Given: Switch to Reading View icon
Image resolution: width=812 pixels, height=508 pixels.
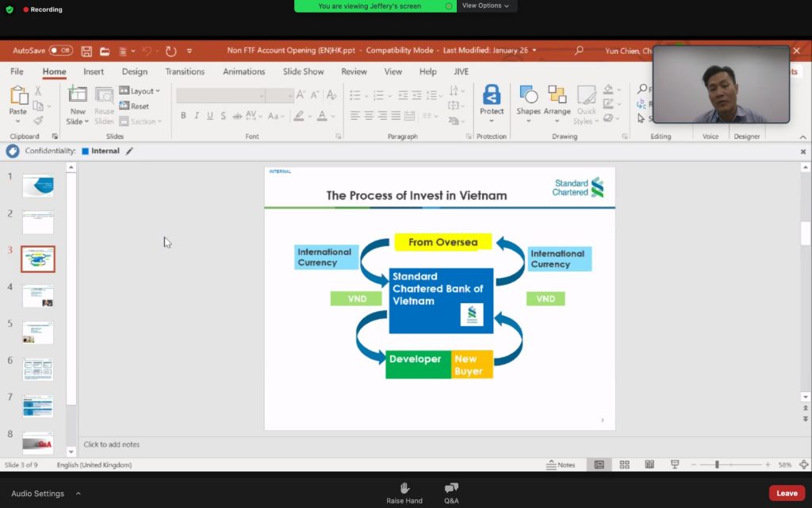Looking at the screenshot, I should (x=649, y=464).
